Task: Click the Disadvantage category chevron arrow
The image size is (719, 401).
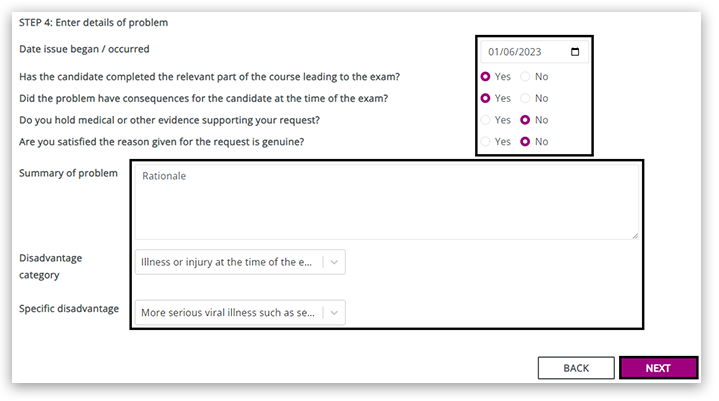Action: click(335, 263)
